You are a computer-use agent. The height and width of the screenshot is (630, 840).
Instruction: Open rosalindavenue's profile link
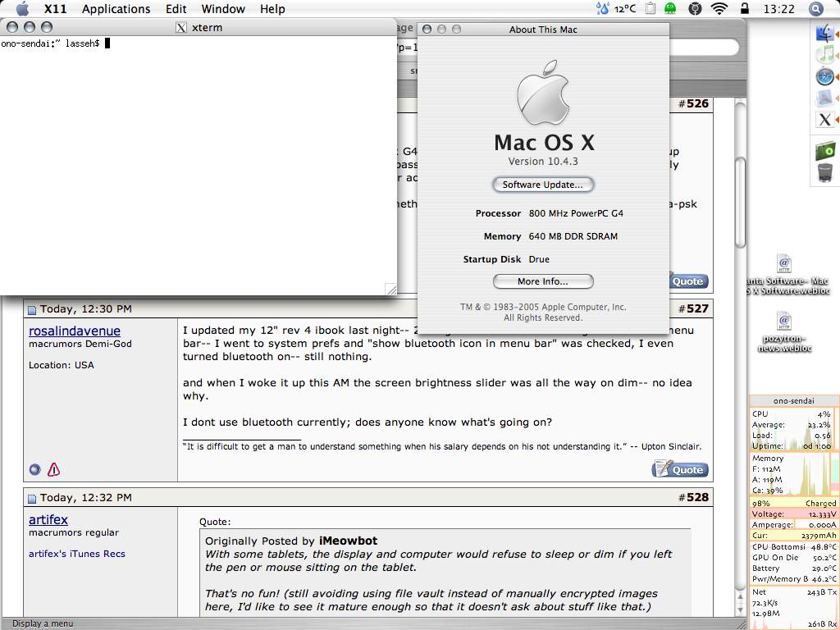[75, 331]
